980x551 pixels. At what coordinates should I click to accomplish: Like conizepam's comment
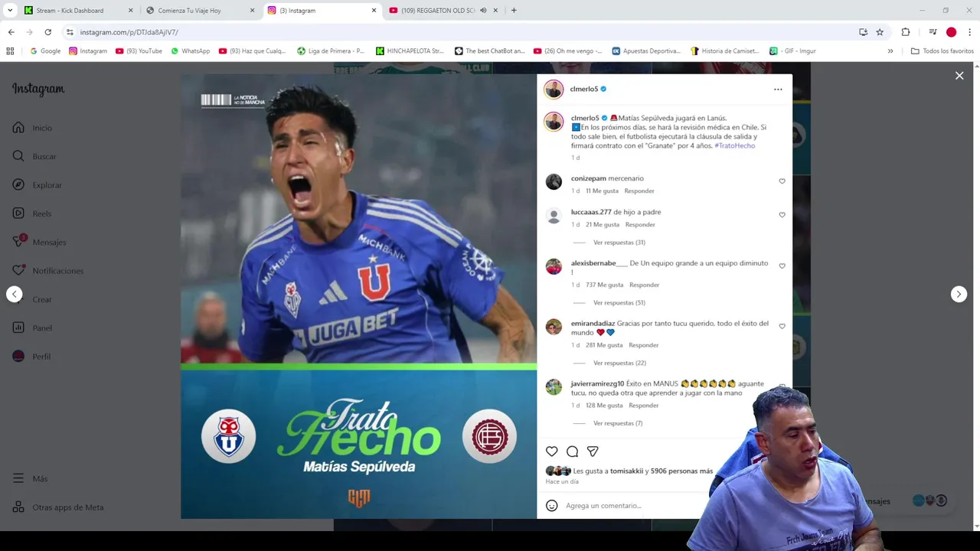tap(782, 181)
